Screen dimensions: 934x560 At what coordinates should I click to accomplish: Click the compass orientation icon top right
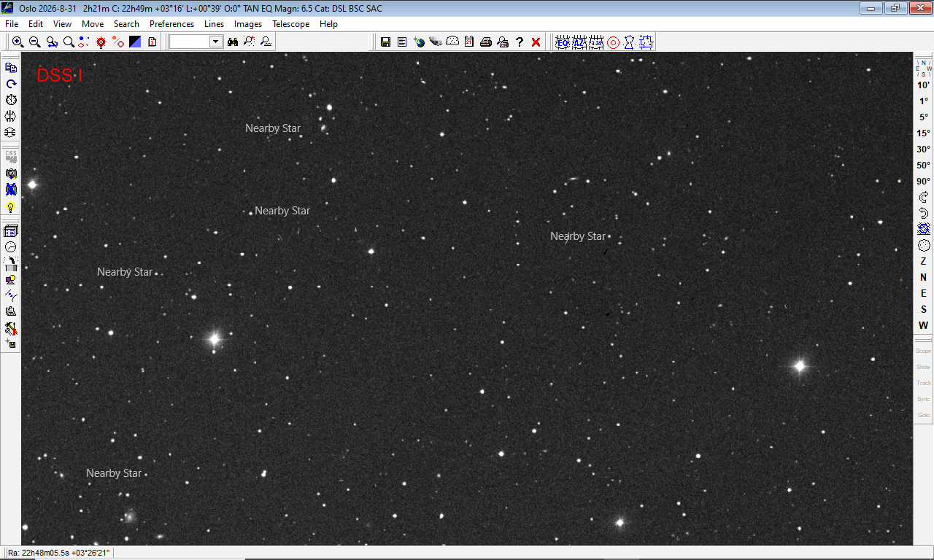(924, 68)
